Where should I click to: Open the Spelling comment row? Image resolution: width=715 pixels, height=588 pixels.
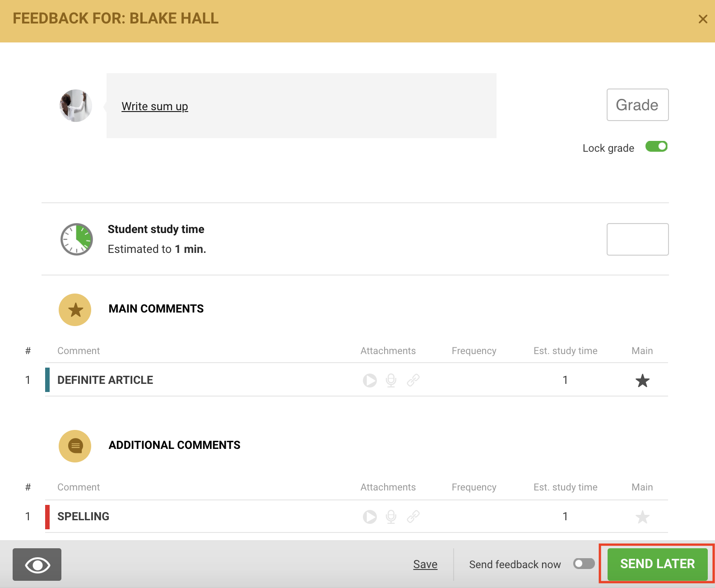point(84,517)
